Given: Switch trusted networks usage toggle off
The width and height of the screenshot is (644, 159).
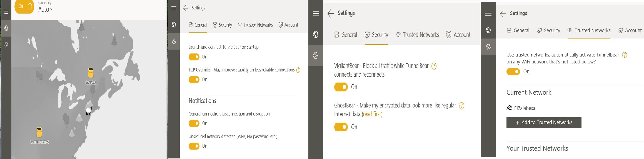Looking at the screenshot, I should (513, 71).
